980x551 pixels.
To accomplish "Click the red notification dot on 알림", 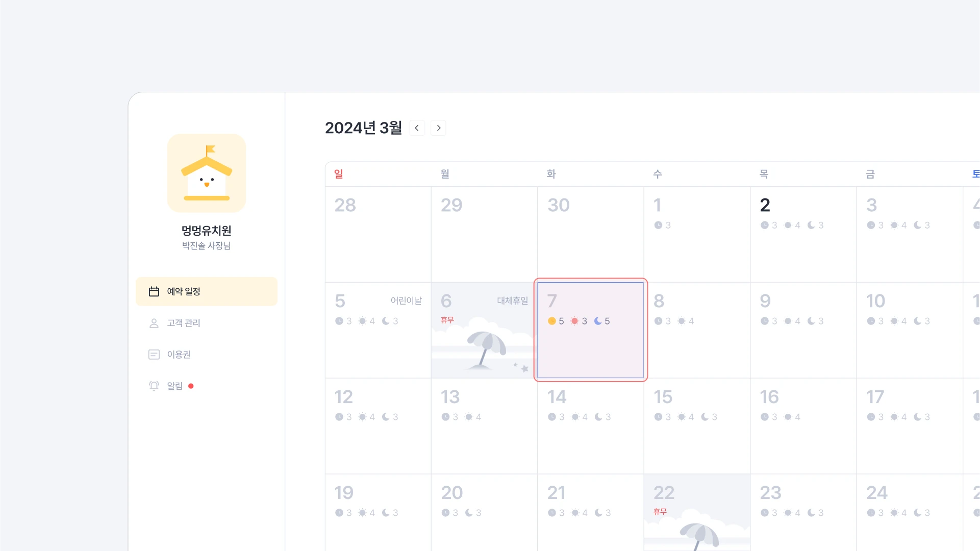I will (191, 386).
